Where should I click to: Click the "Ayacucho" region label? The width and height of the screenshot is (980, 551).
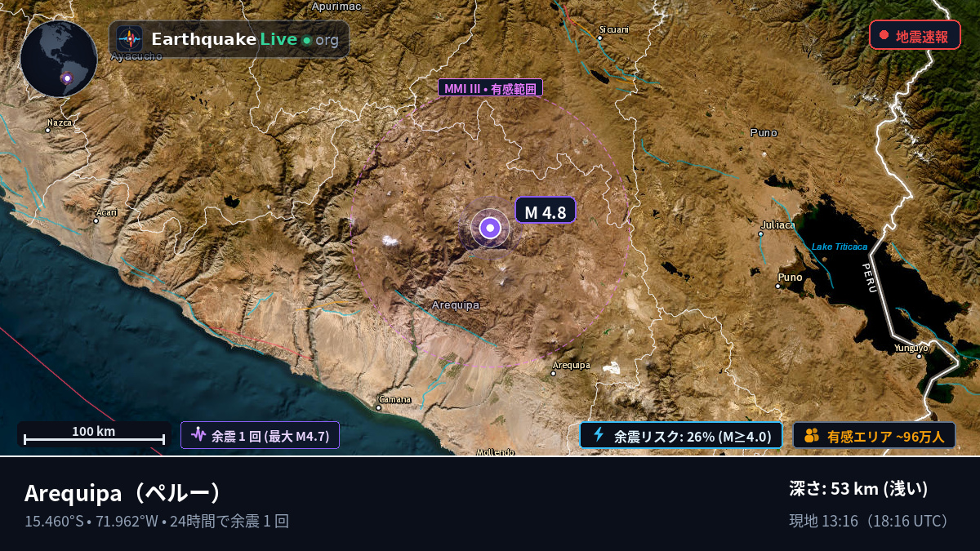coord(136,56)
